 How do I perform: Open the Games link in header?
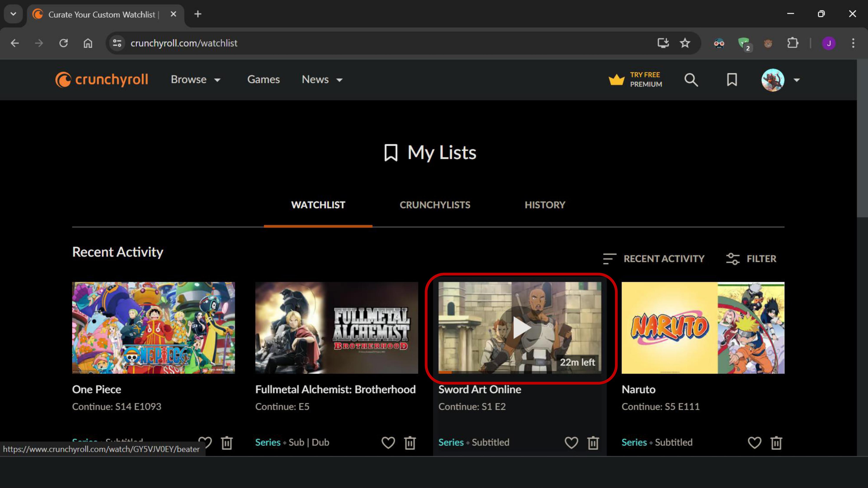point(263,80)
